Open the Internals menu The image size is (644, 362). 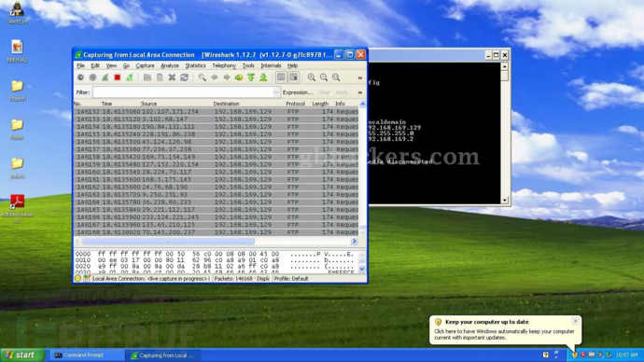point(271,65)
